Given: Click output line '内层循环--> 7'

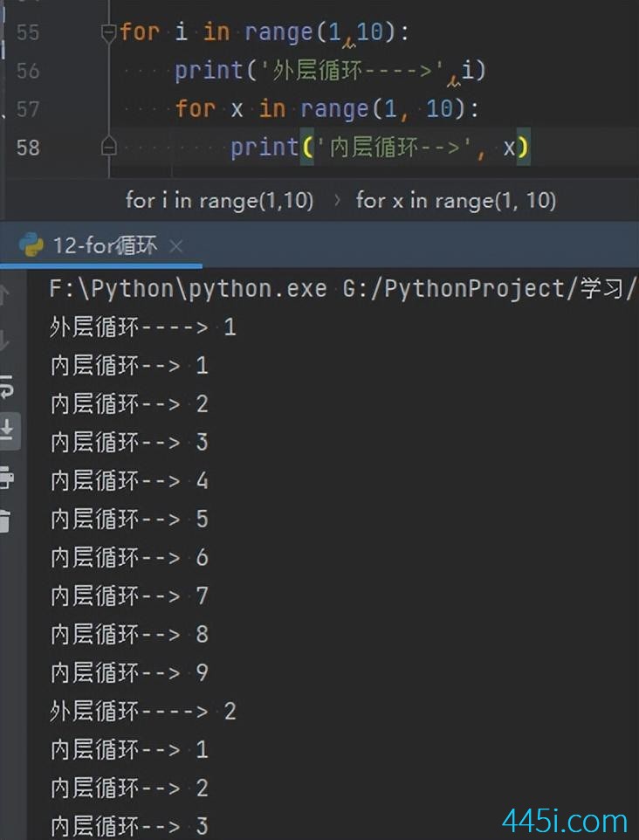Looking at the screenshot, I should (129, 596).
